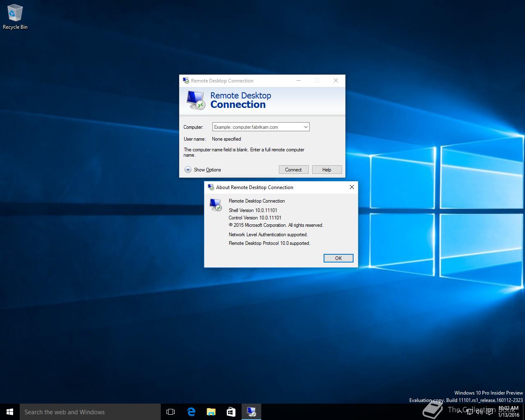This screenshot has height=420, width=525.
Task: Open File Explorer from the taskbar
Action: (x=211, y=412)
